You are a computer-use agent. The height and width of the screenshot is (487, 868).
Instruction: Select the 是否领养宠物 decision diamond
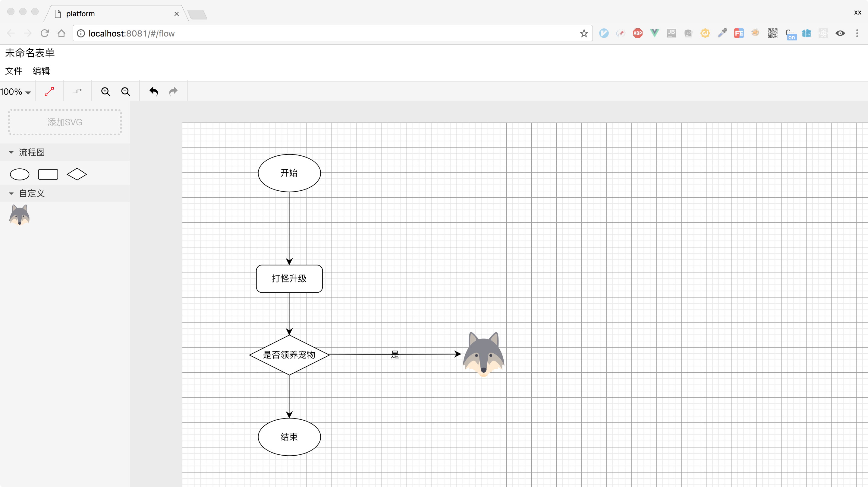pos(289,355)
